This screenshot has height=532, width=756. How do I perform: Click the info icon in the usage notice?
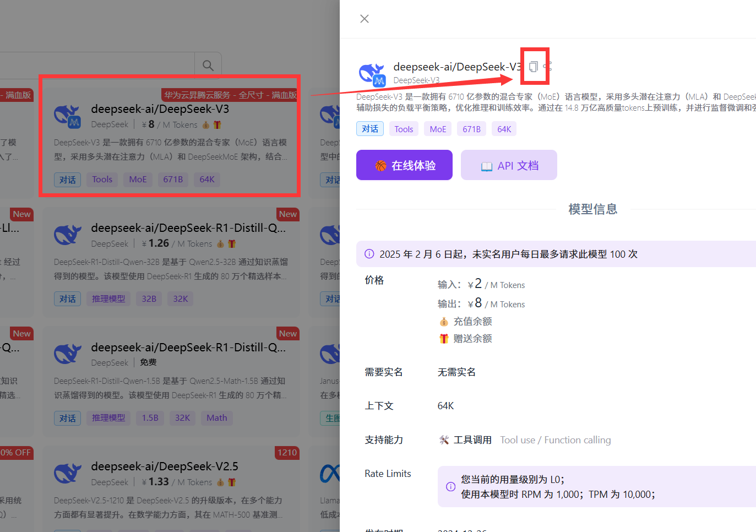click(369, 254)
